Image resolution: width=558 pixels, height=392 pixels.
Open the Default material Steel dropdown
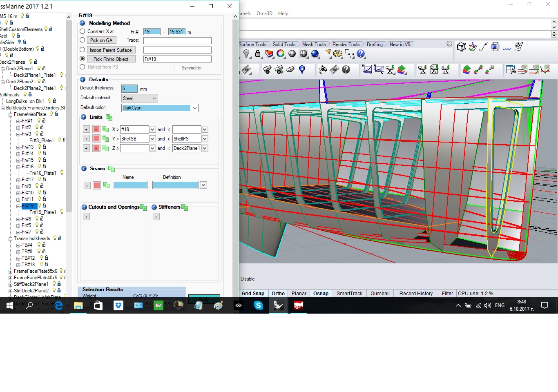(140, 98)
